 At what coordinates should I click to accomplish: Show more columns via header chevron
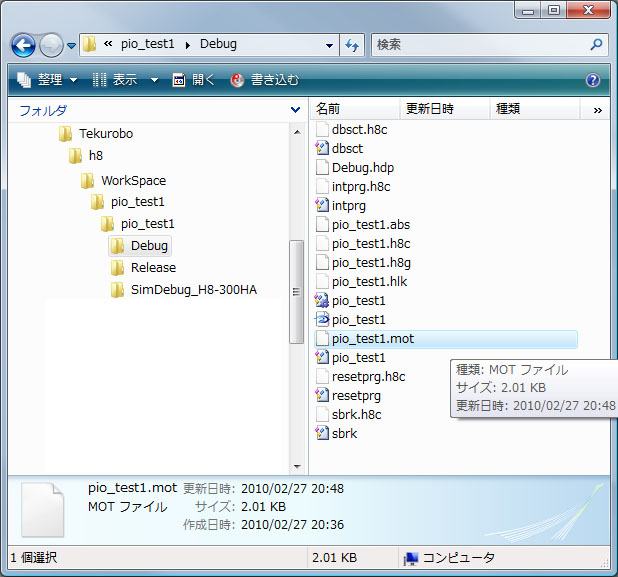click(597, 109)
